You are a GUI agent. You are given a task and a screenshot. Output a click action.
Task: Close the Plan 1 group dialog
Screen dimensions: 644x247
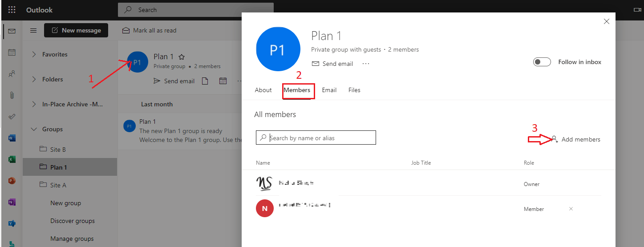click(x=607, y=21)
